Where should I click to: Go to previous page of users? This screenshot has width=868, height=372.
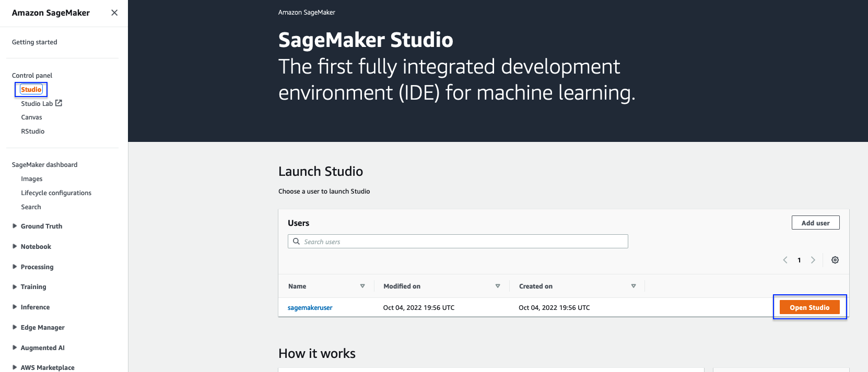coord(785,260)
